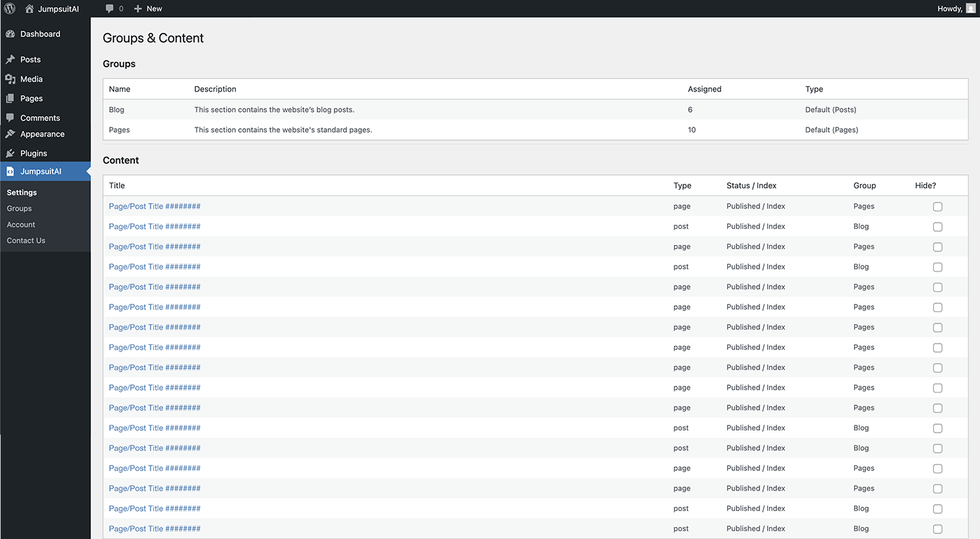Select the Dashboard icon in sidebar
Viewport: 980px width, 539px height.
click(x=11, y=33)
